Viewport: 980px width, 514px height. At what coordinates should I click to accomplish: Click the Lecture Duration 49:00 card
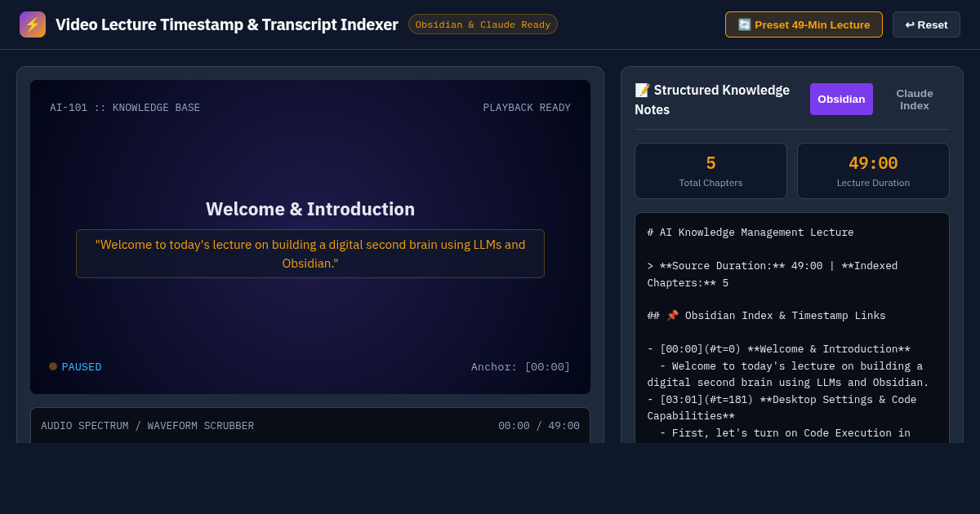[x=873, y=171]
